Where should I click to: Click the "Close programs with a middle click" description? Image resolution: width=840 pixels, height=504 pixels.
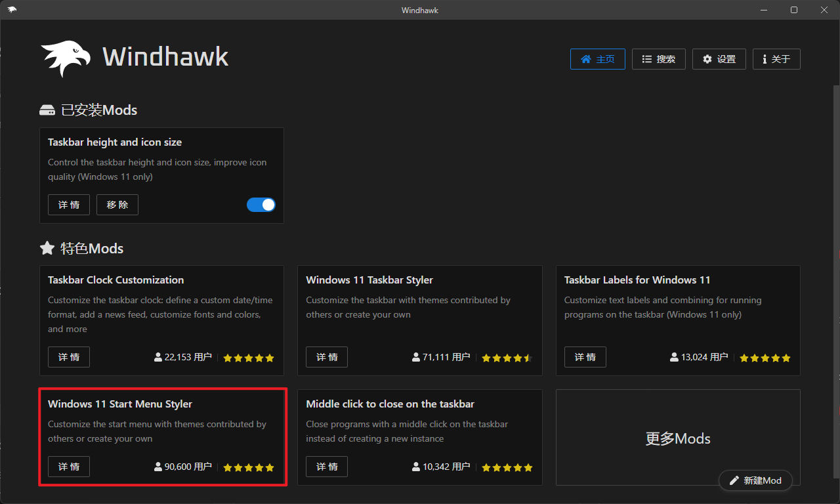coord(407,431)
